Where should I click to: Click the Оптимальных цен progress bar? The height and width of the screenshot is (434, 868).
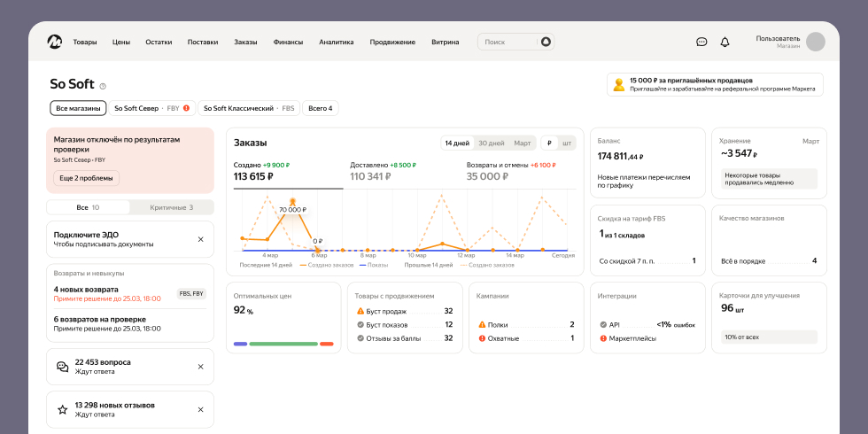click(283, 344)
